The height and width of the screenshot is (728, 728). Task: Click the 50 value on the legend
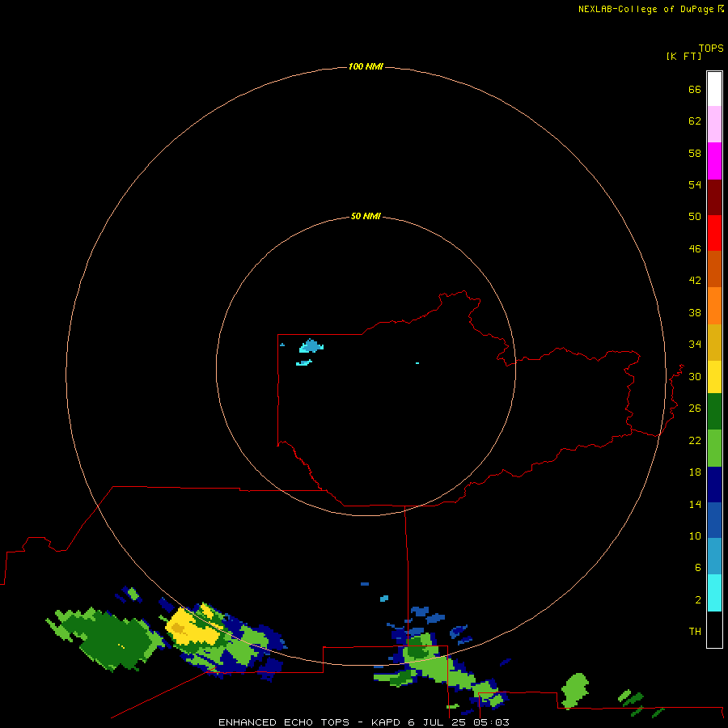tap(695, 216)
